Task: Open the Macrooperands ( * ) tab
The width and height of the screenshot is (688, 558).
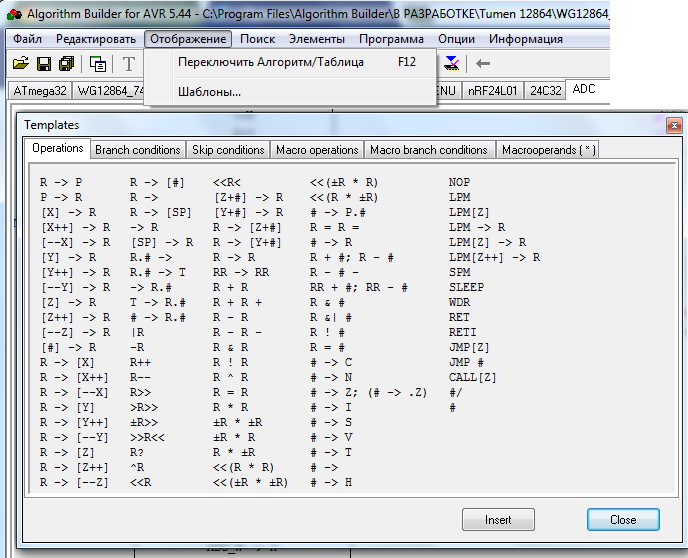Action: [x=547, y=150]
